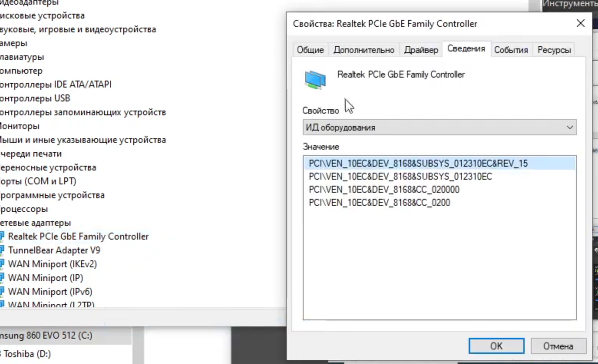Select the Сетевые адаптеры category
This screenshot has width=598, height=364.
coord(36,223)
